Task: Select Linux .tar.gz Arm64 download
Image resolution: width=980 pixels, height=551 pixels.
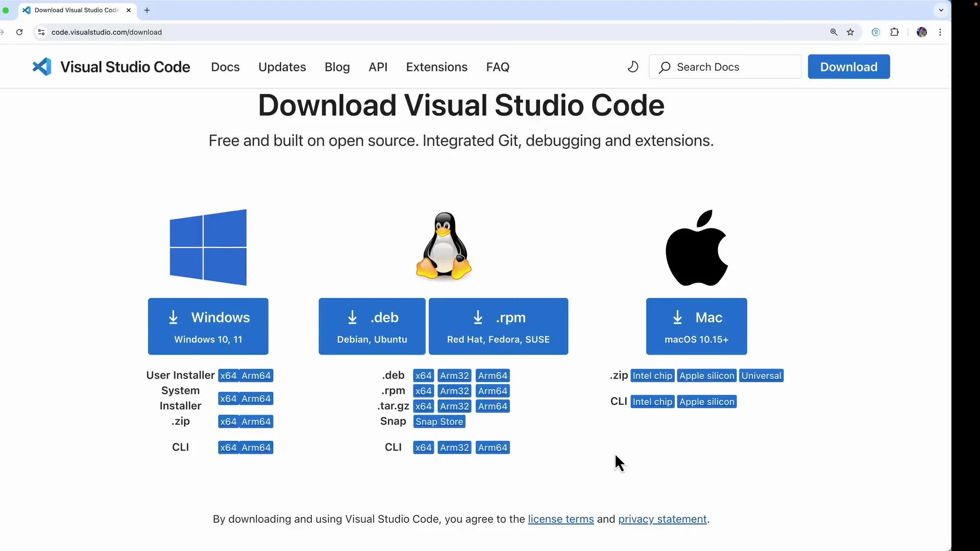Action: 493,406
